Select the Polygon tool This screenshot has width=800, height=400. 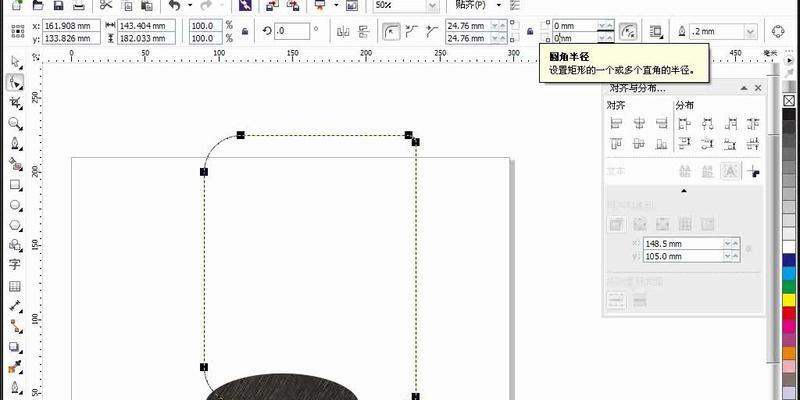[x=15, y=224]
